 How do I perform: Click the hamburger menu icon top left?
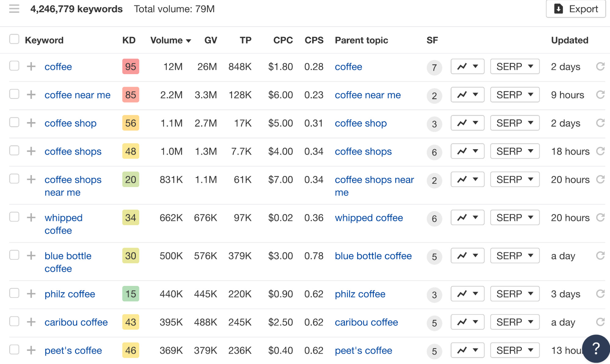(x=14, y=7)
